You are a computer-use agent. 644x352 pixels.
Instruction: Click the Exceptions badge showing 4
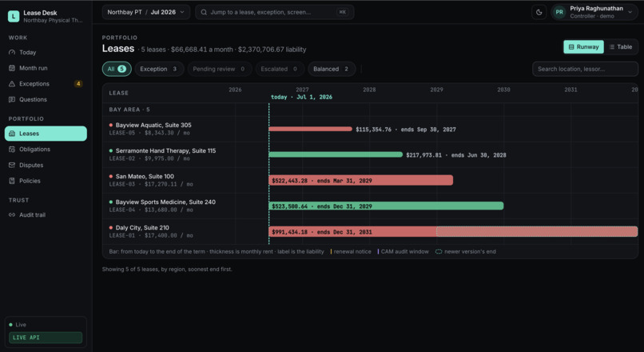click(x=78, y=83)
